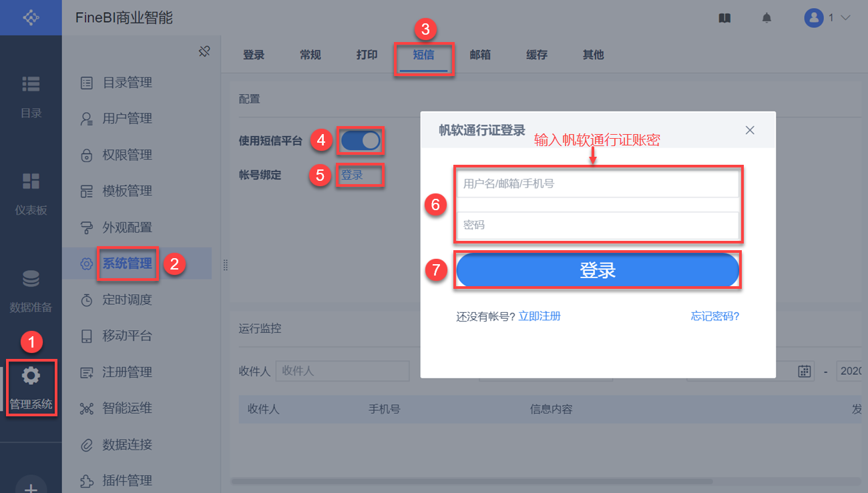The width and height of the screenshot is (868, 493).
Task: Open 智能运维 in the menu
Action: pyautogui.click(x=128, y=408)
